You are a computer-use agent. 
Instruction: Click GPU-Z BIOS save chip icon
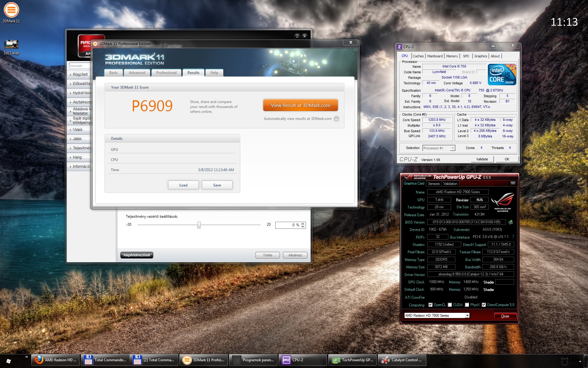511,222
